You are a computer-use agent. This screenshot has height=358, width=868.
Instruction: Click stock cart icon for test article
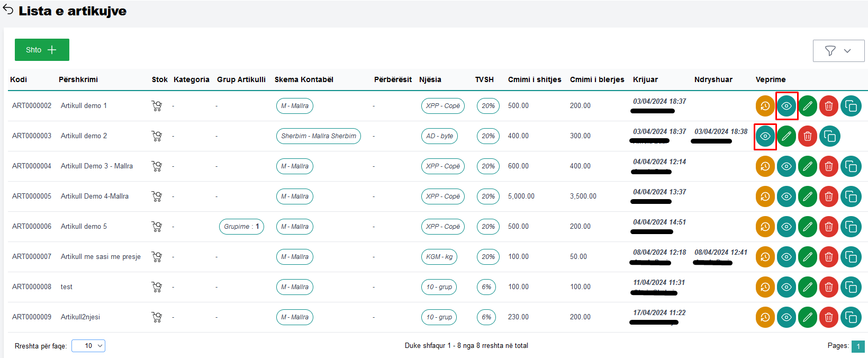click(157, 287)
